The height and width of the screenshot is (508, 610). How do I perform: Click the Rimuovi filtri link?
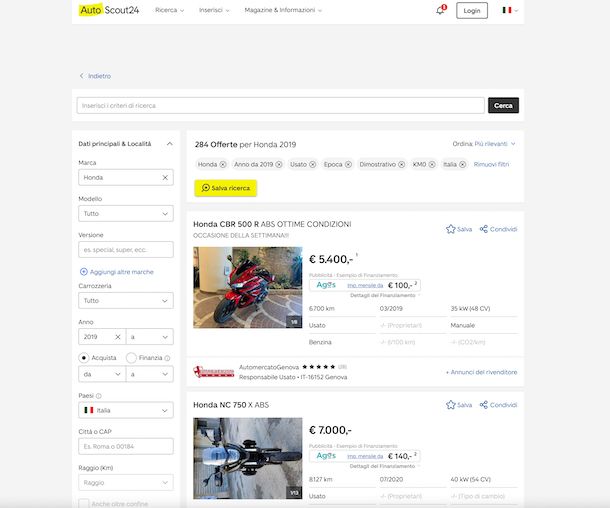[x=491, y=165]
